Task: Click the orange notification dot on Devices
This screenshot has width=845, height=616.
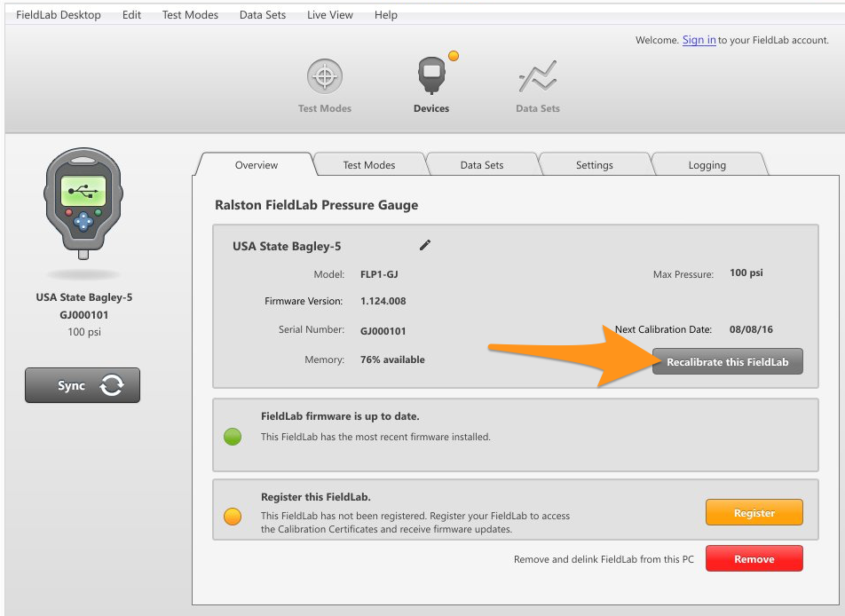Action: [454, 56]
